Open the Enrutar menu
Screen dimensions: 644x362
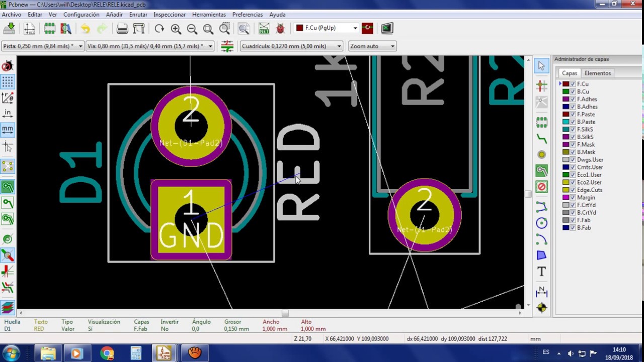click(138, 15)
